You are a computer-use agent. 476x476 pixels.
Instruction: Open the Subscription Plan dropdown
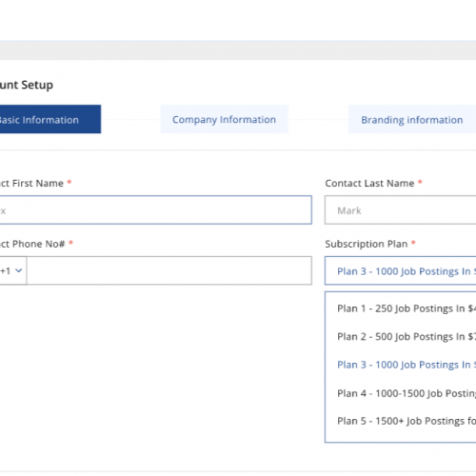point(401,270)
